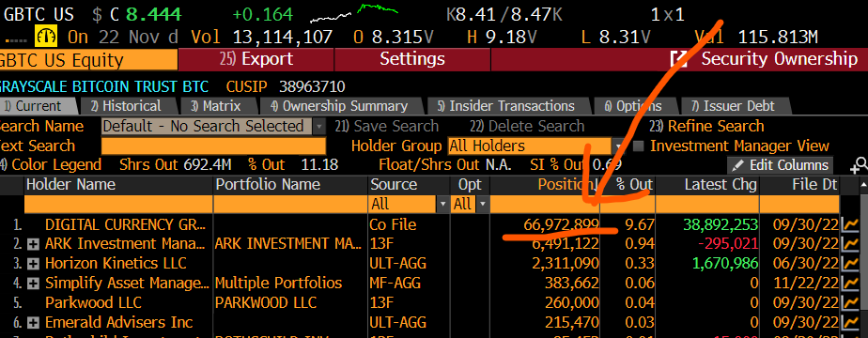Click pencil icon on Edit Columns button
The image size is (868, 338).
pyautogui.click(x=738, y=165)
